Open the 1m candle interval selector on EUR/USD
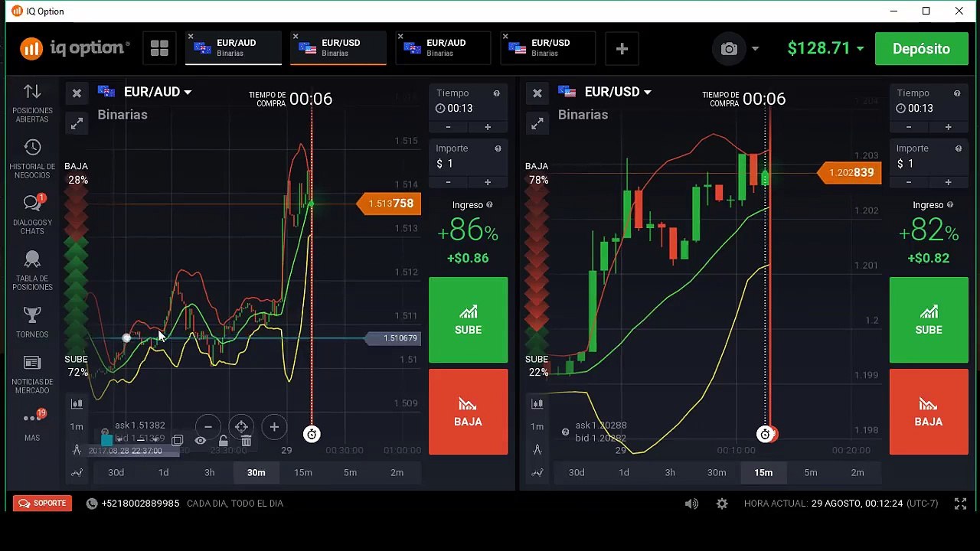980x551 pixels. tap(537, 426)
